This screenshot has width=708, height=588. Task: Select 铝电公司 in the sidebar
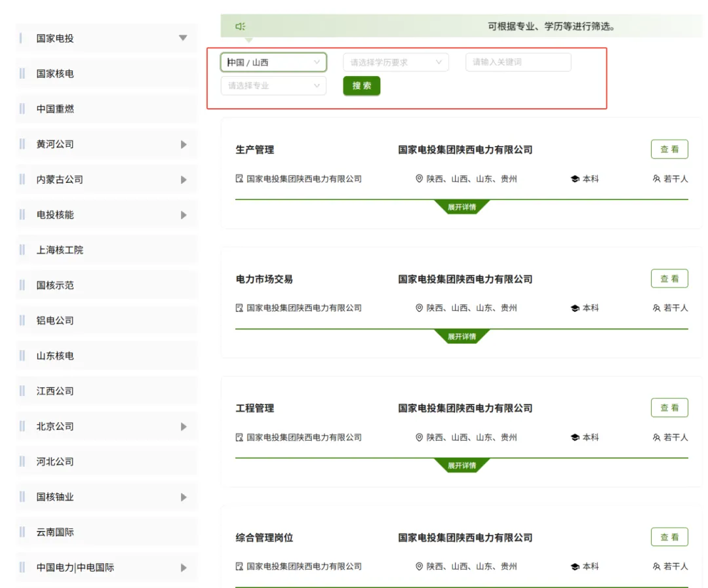(x=107, y=320)
